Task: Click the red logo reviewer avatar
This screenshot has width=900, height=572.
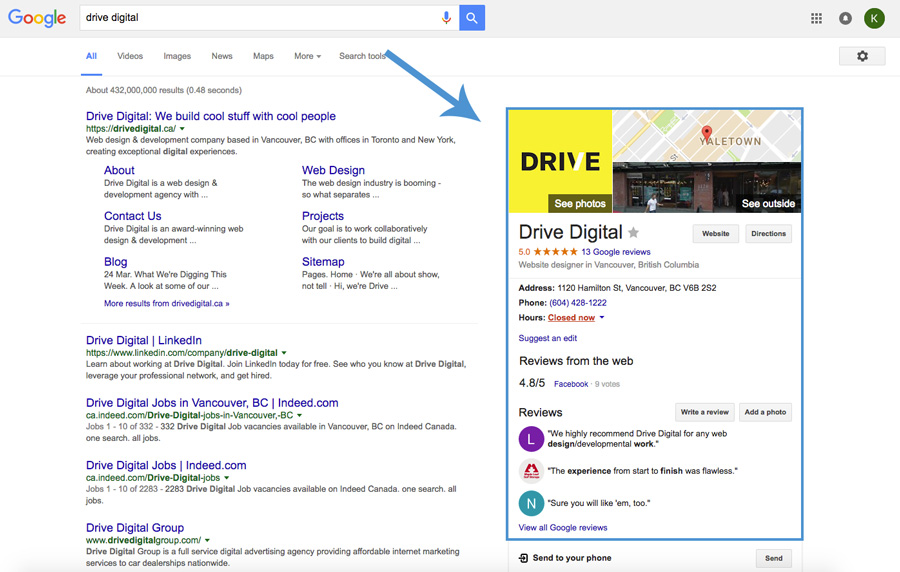Action: [531, 471]
